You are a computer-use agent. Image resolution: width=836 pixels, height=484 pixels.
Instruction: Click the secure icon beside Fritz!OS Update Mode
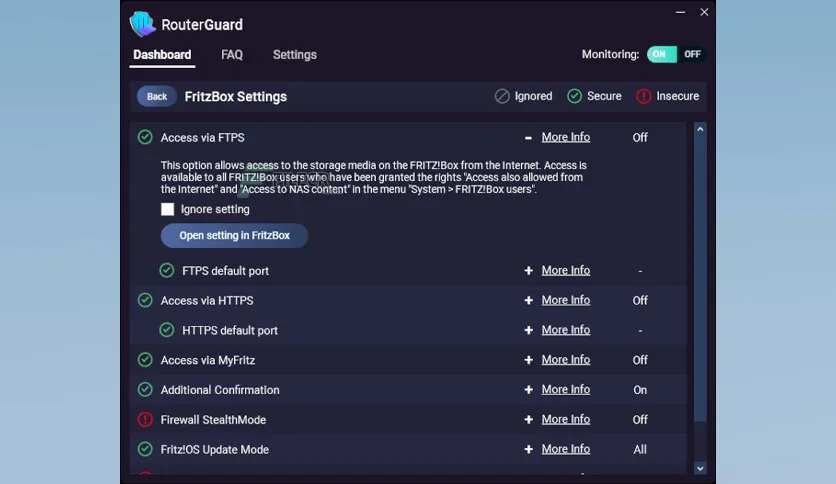click(145, 449)
